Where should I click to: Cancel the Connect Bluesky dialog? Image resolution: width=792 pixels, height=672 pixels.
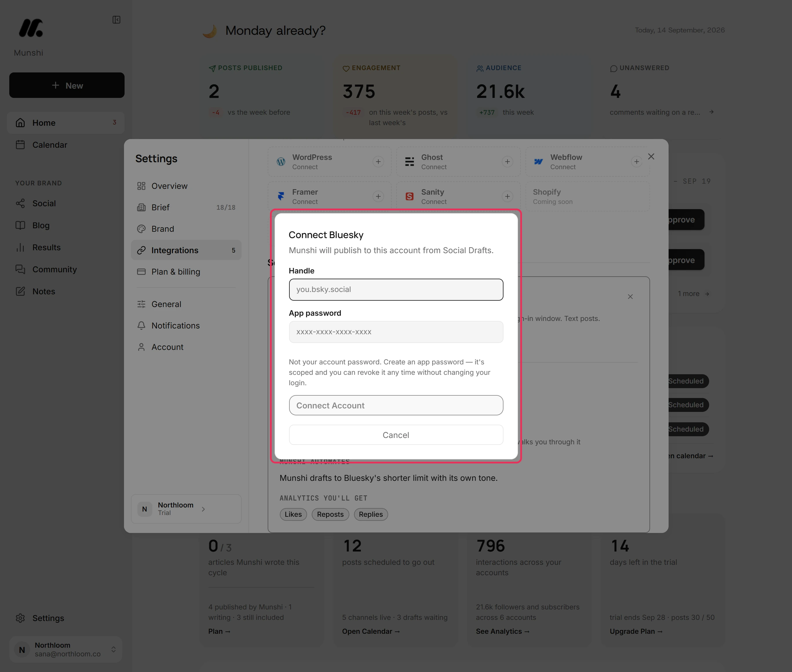[396, 435]
